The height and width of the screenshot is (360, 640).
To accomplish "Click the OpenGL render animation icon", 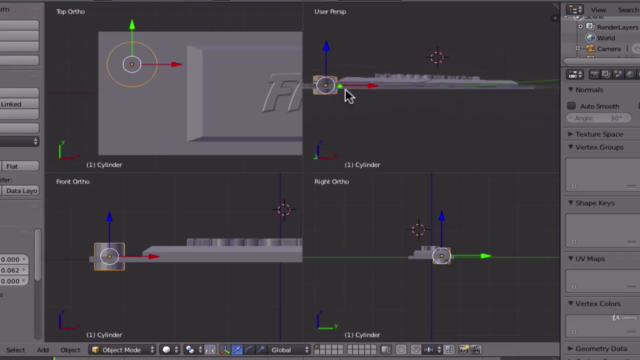I will (x=476, y=350).
